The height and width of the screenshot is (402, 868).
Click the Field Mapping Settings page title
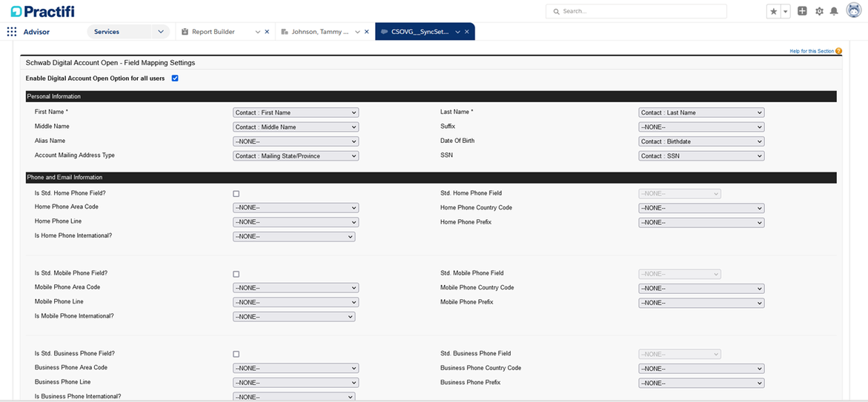click(x=110, y=63)
